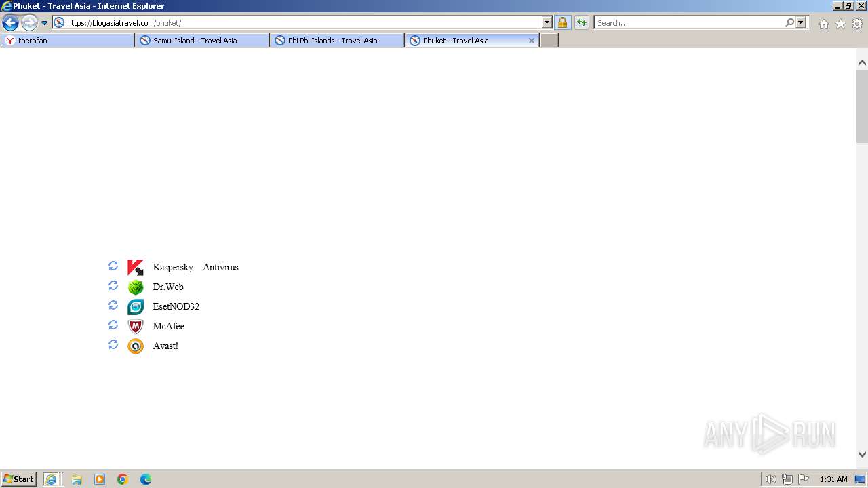This screenshot has width=868, height=488.
Task: Click the EsetNOD32 teal logo
Action: [x=136, y=307]
